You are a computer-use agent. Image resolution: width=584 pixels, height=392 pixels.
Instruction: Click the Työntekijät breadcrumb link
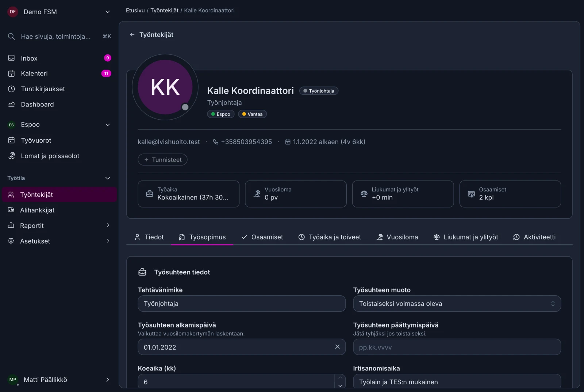click(x=164, y=11)
